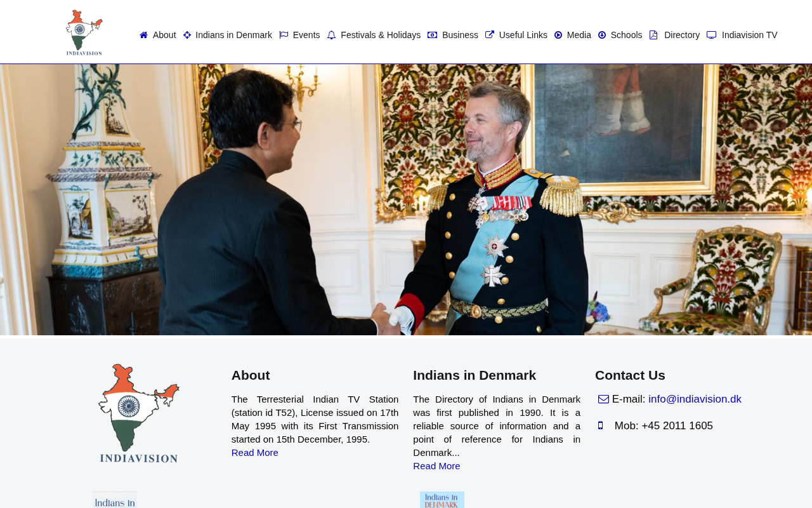Click the bell icon beside Festivals & Holidays
The height and width of the screenshot is (508, 812).
click(331, 35)
